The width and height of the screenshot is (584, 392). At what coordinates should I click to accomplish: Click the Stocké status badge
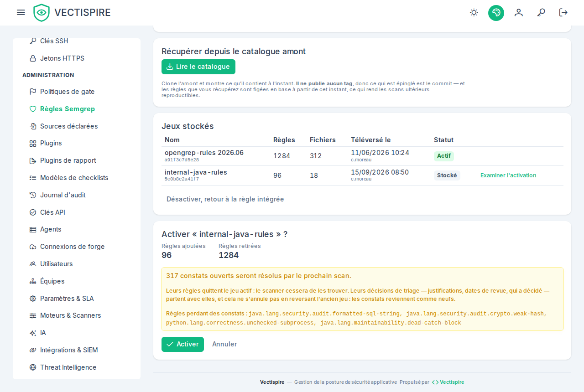(447, 175)
